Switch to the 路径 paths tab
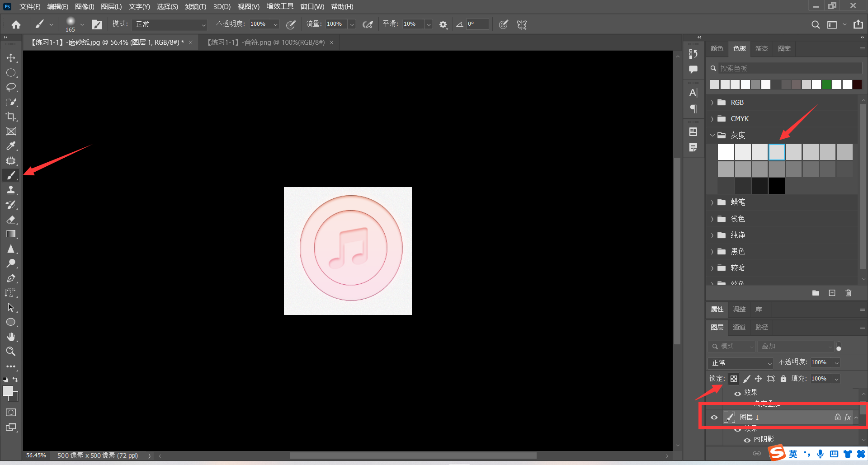 pyautogui.click(x=762, y=327)
